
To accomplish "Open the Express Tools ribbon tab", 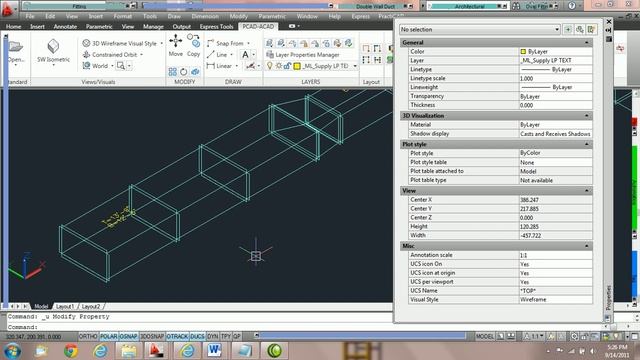I will coord(216,27).
